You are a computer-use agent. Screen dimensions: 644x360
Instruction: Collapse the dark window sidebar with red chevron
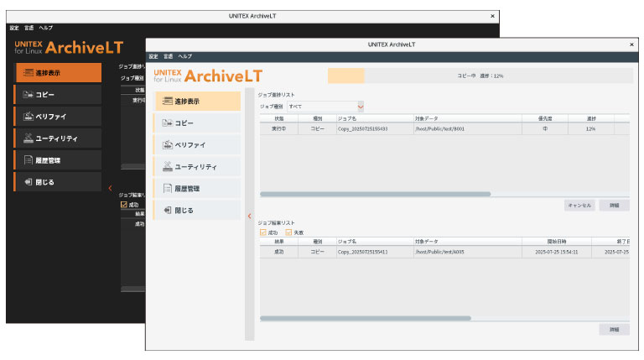point(109,187)
